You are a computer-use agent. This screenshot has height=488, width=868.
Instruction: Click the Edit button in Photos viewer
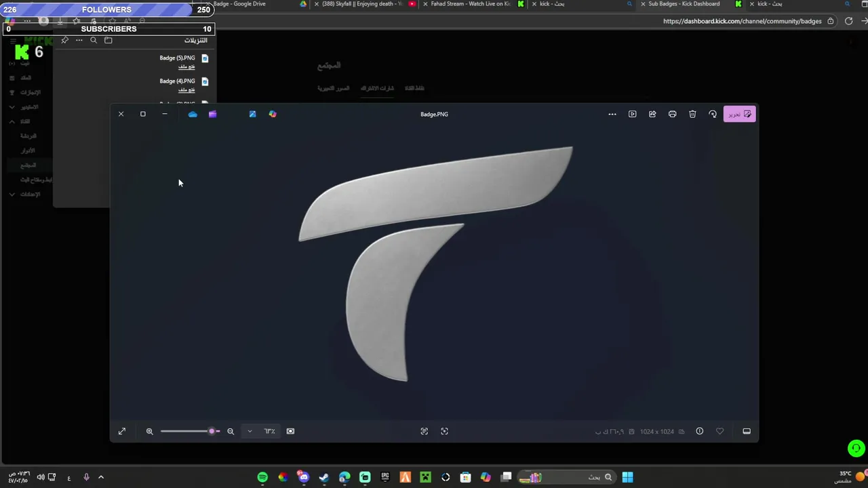pyautogui.click(x=739, y=114)
